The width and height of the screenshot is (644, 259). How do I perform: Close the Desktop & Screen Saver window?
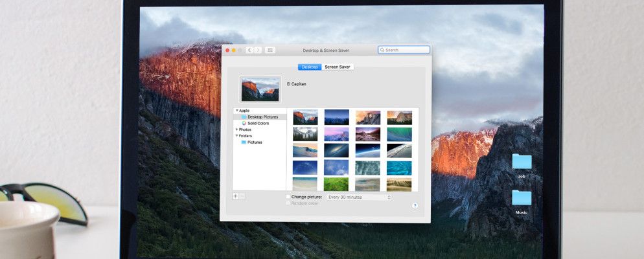[x=227, y=50]
